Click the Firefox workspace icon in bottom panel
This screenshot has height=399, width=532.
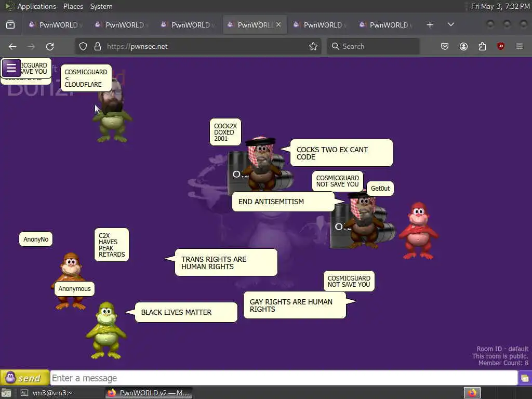472,393
